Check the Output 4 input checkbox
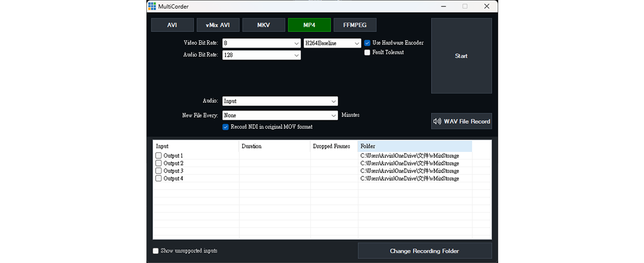644x263 pixels. coord(159,178)
